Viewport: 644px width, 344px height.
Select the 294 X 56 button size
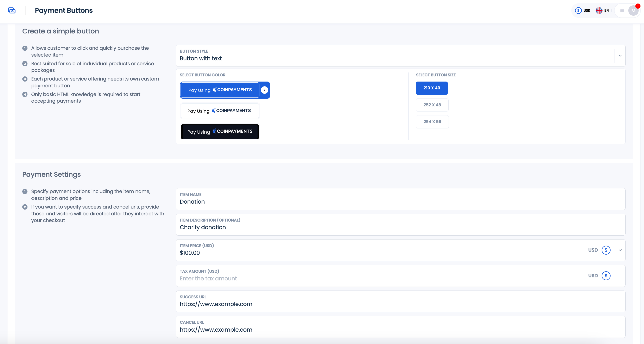(x=432, y=121)
